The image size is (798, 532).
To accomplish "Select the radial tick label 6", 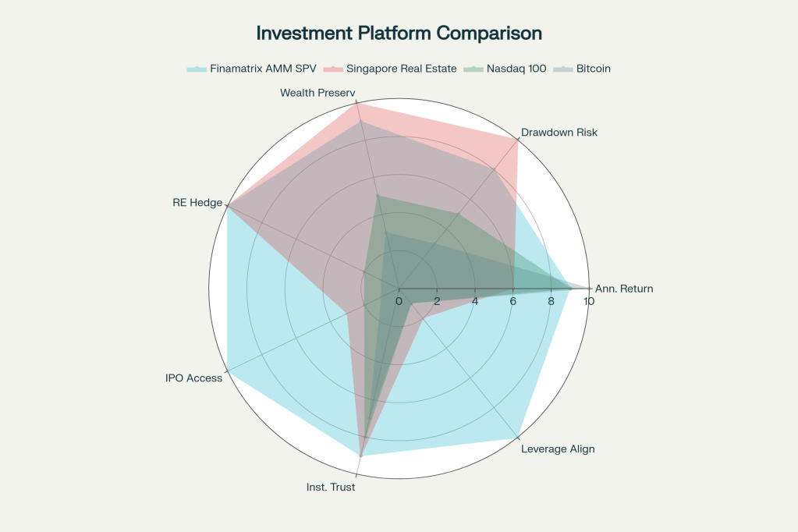I will click(512, 301).
